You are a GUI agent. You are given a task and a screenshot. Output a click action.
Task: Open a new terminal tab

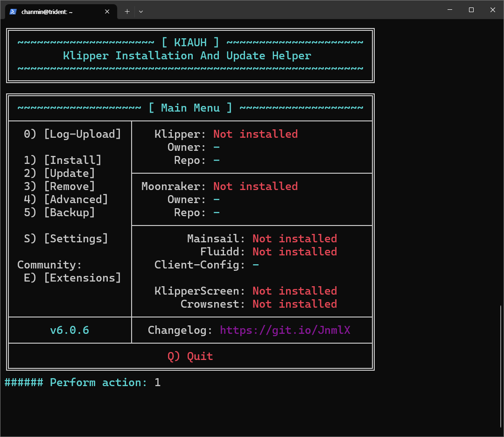(127, 12)
